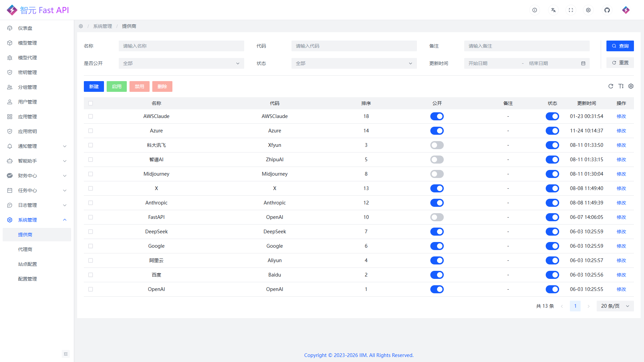Go to 模型管理 menu item

click(28, 43)
